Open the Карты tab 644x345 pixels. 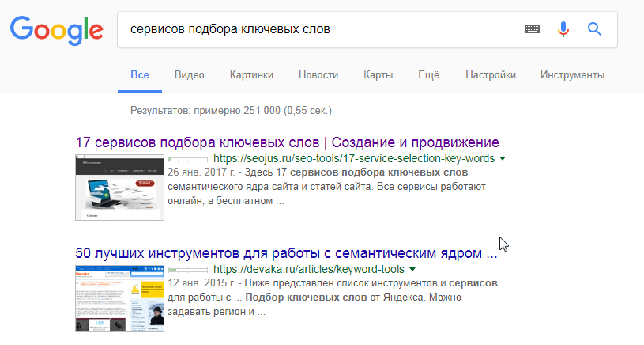pyautogui.click(x=378, y=75)
